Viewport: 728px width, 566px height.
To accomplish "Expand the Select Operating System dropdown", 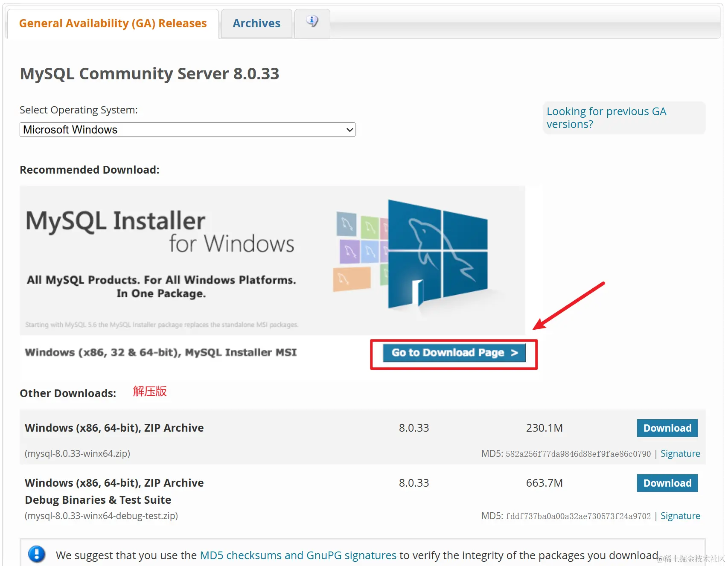I will point(187,130).
